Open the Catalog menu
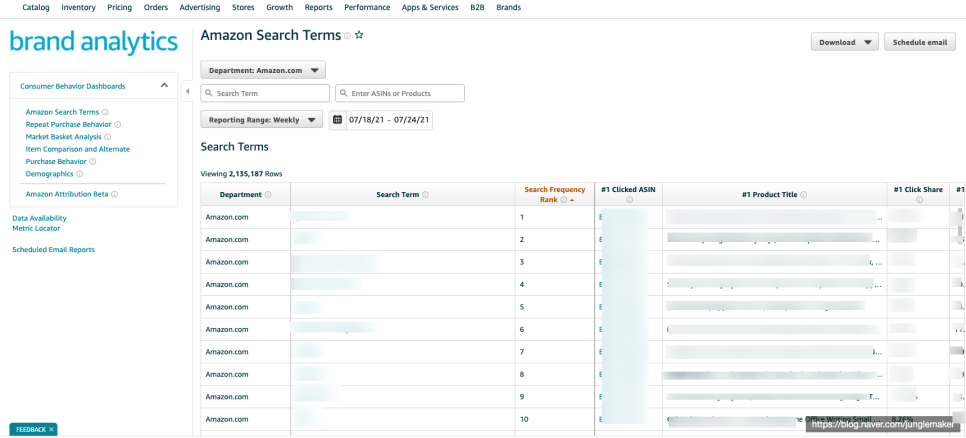 coord(36,7)
